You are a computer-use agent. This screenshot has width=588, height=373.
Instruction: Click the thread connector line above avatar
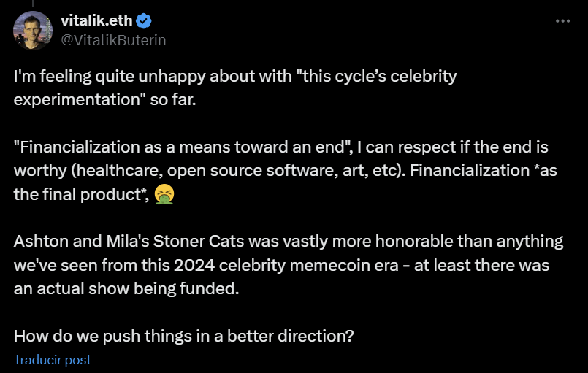33,3
